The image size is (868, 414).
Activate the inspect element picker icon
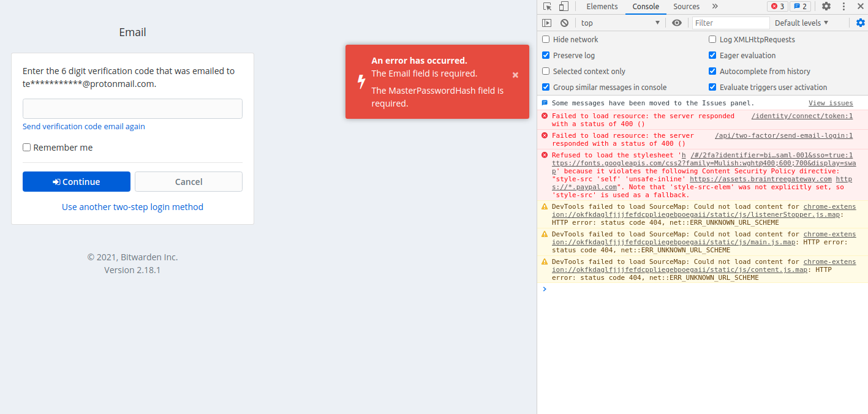[547, 7]
